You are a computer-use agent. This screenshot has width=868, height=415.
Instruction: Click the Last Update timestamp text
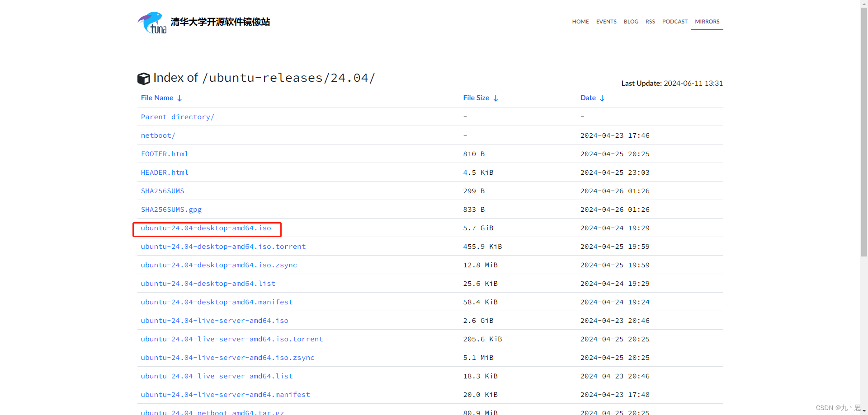point(672,84)
